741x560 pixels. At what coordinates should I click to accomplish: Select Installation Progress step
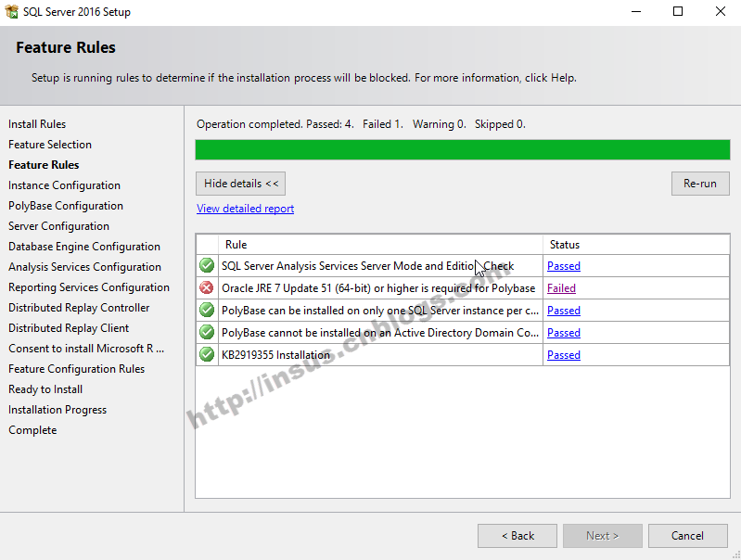pos(57,409)
